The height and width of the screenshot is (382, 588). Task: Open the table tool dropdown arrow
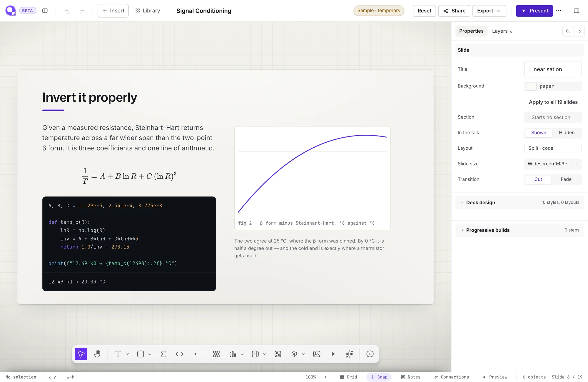(265, 354)
